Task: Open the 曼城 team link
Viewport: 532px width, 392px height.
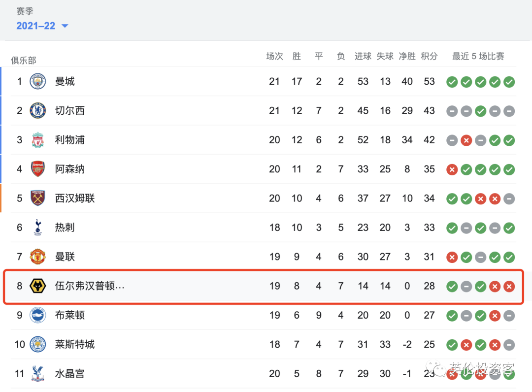Action: pos(65,81)
